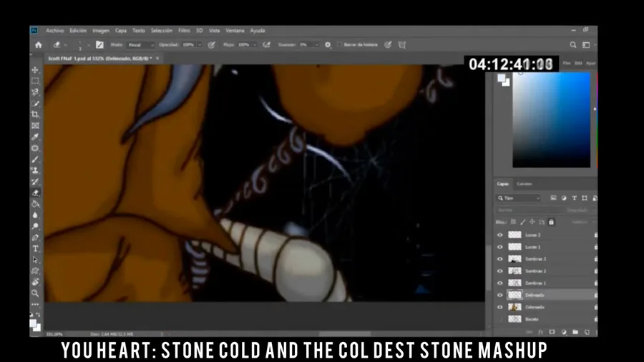Select the Eyedropper tool

tap(35, 137)
